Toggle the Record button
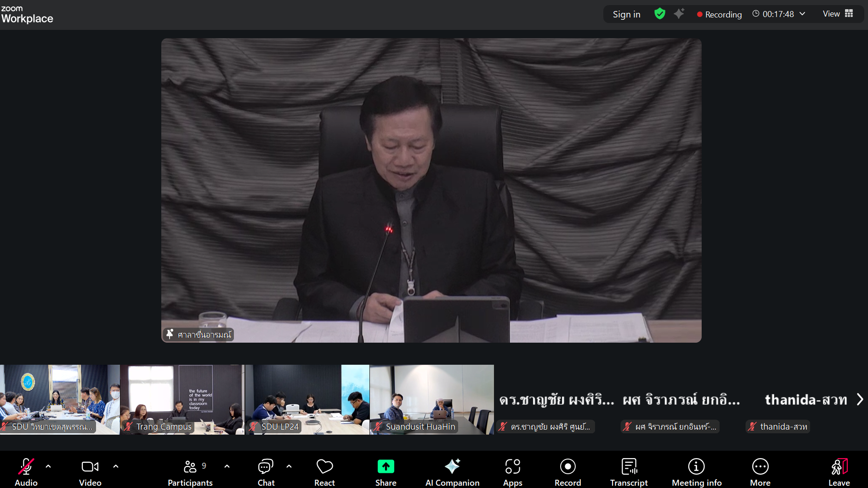The image size is (868, 488). (x=567, y=472)
